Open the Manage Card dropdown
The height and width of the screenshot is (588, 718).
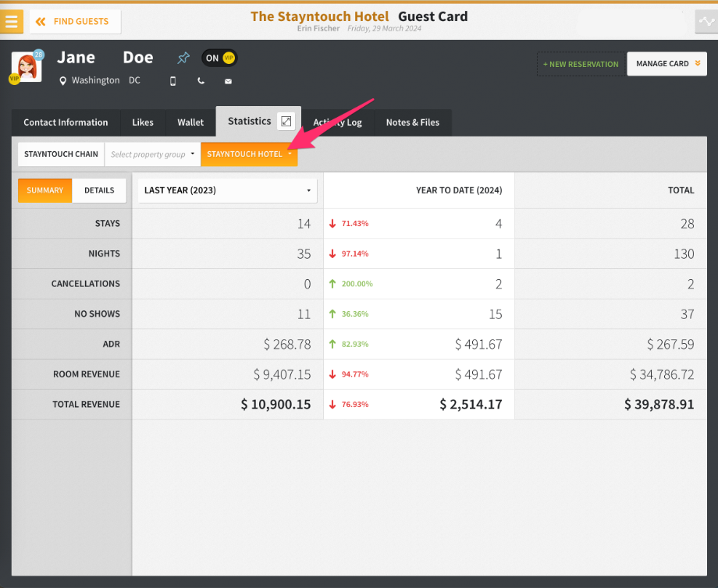[666, 64]
